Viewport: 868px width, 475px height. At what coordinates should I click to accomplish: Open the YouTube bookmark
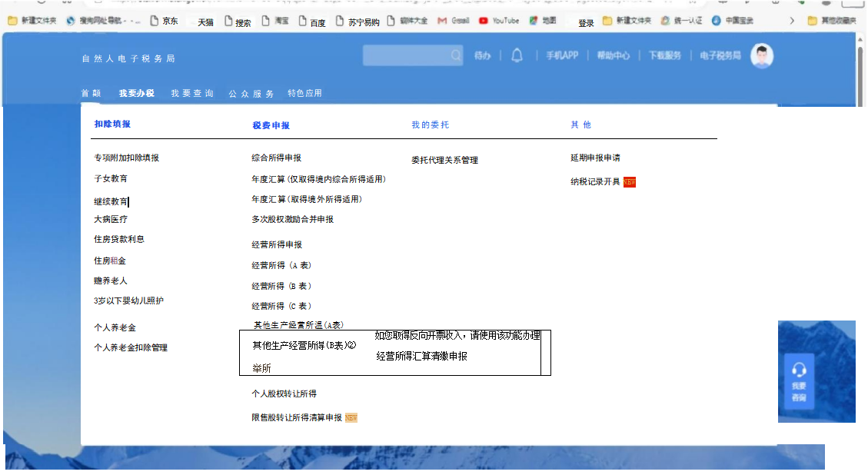click(498, 21)
